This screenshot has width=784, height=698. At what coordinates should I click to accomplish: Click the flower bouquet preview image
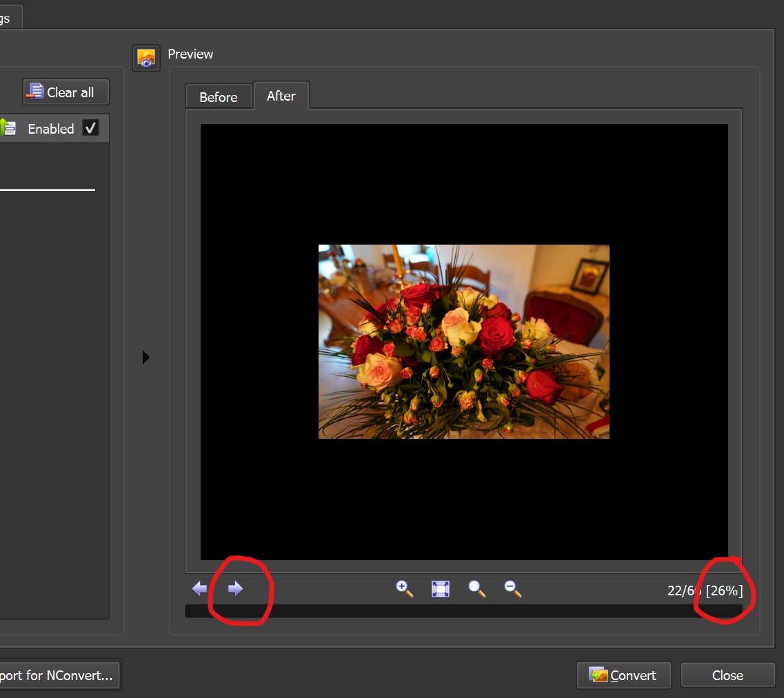[463, 342]
